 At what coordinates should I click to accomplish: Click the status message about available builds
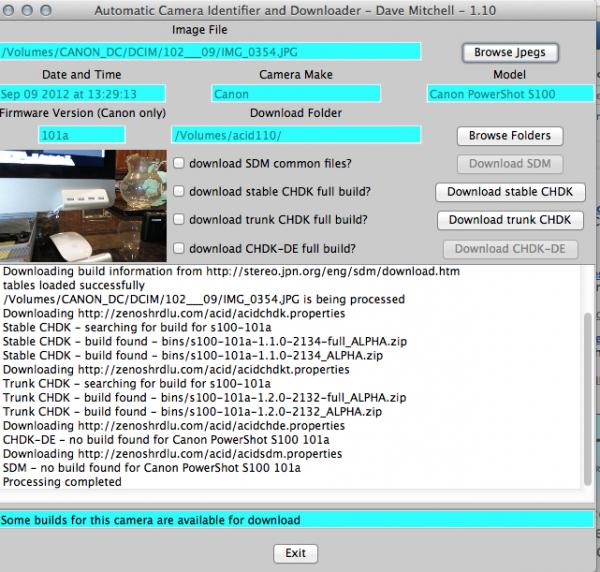point(297,520)
